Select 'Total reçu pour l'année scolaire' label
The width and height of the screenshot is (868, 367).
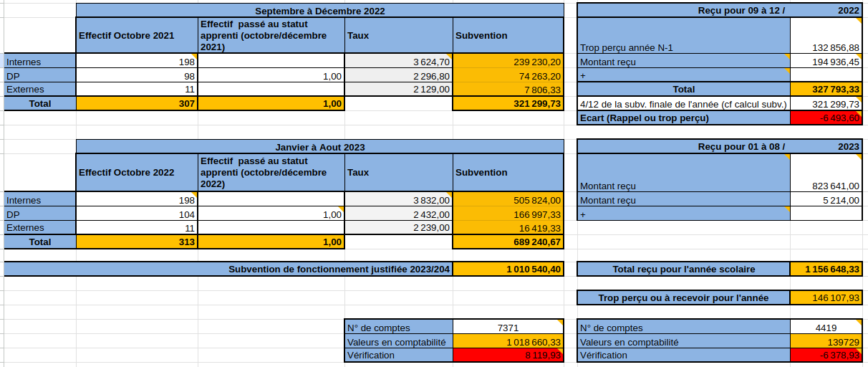683,269
